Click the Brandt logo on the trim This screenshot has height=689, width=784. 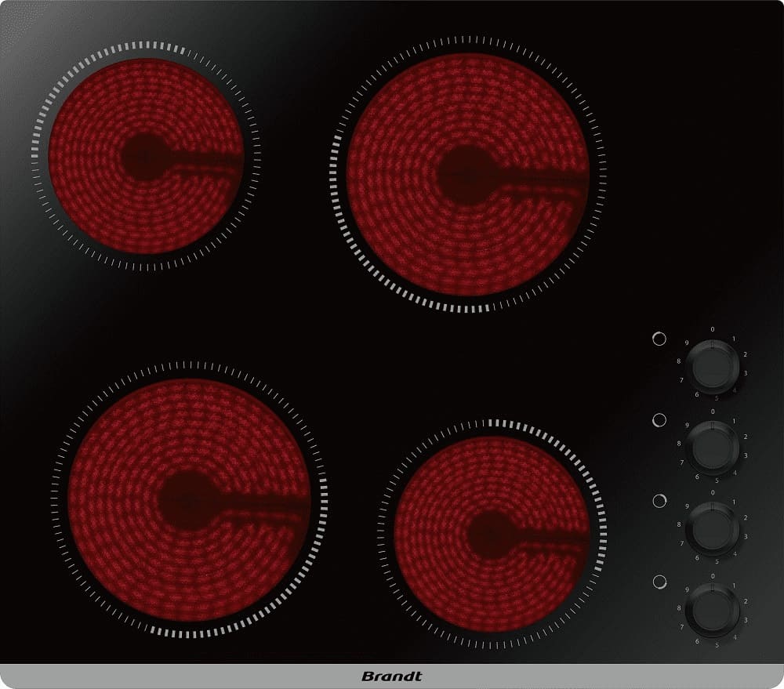click(391, 676)
